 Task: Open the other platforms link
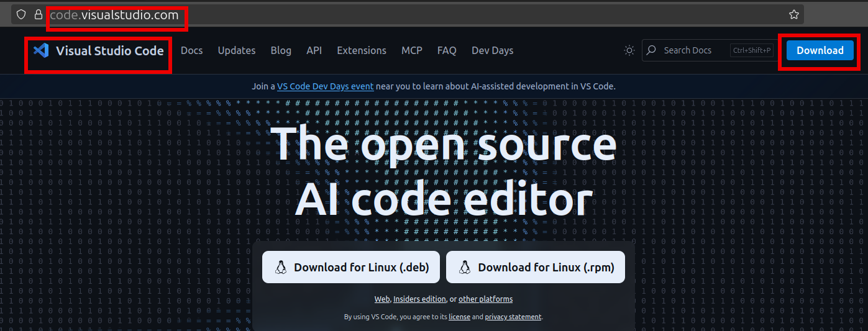[485, 299]
